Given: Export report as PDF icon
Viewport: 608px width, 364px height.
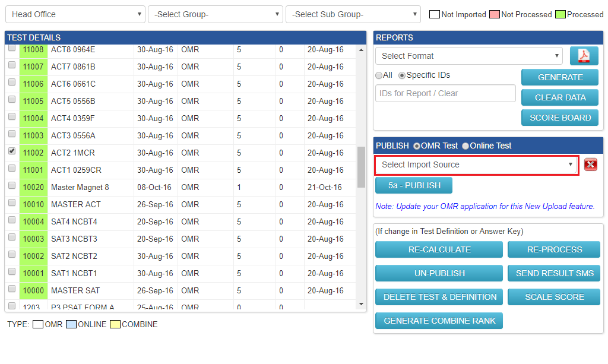Looking at the screenshot, I should point(584,56).
